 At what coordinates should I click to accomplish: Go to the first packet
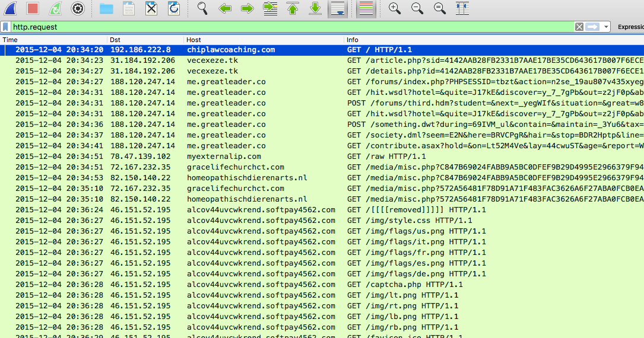[x=292, y=8]
